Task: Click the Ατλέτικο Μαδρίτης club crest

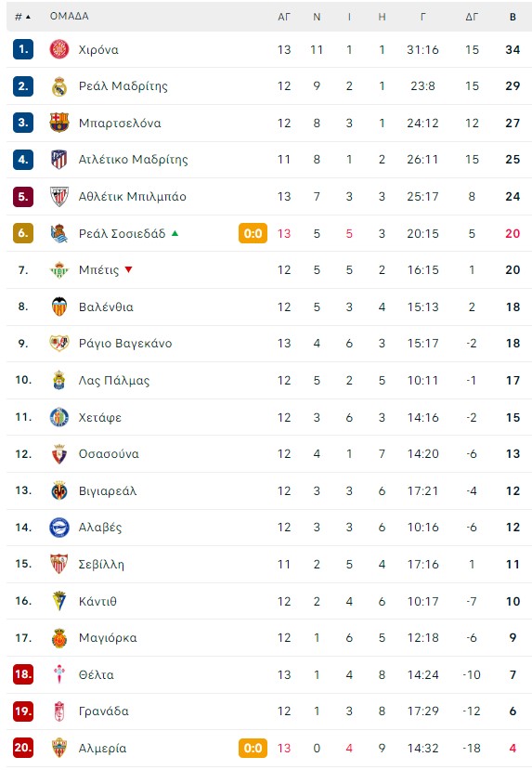Action: tap(58, 160)
